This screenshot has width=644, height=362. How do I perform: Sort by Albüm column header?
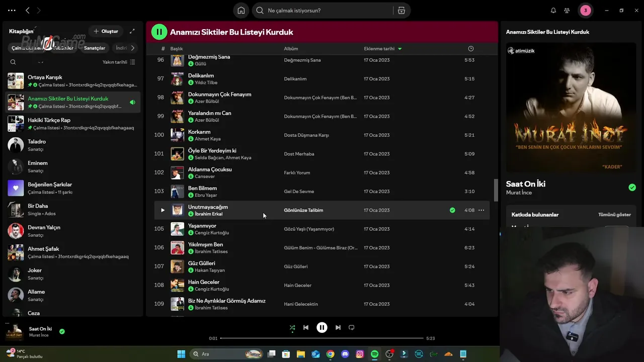291,49
